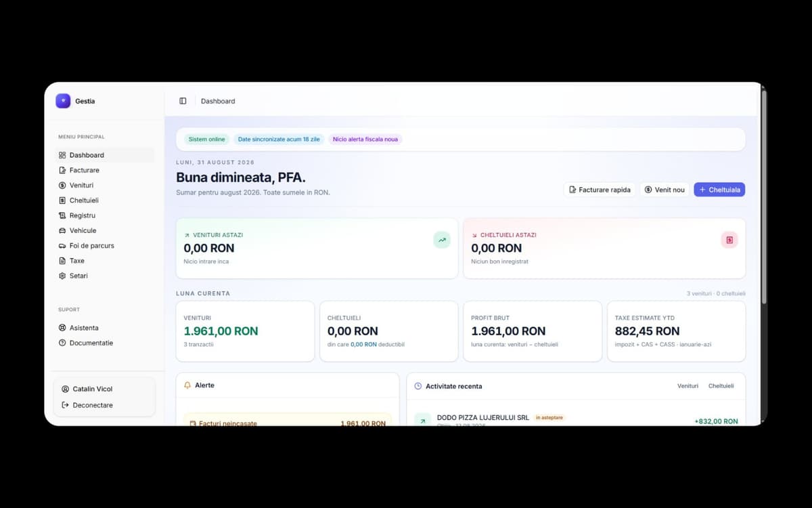Click the Cheltuieli 0,00 RON monthly card
Viewport: 812px width, 508px height.
[x=389, y=331]
